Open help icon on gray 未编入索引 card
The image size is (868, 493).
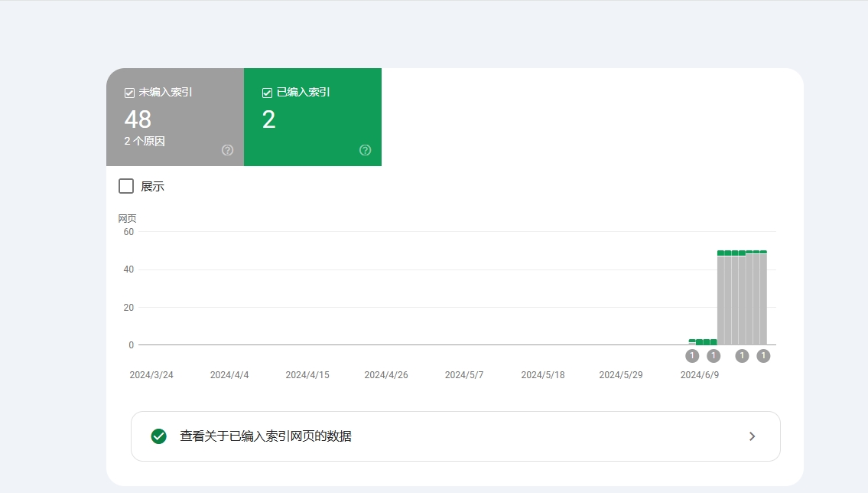click(x=227, y=150)
